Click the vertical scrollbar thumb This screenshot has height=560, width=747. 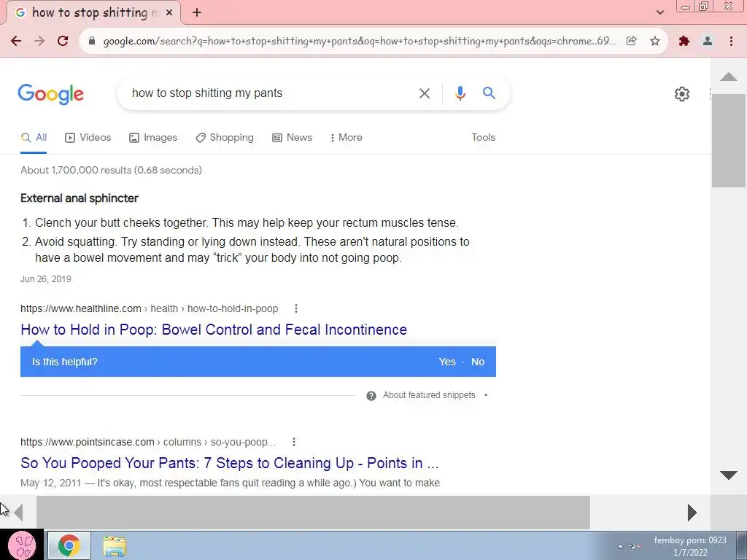pos(729,141)
